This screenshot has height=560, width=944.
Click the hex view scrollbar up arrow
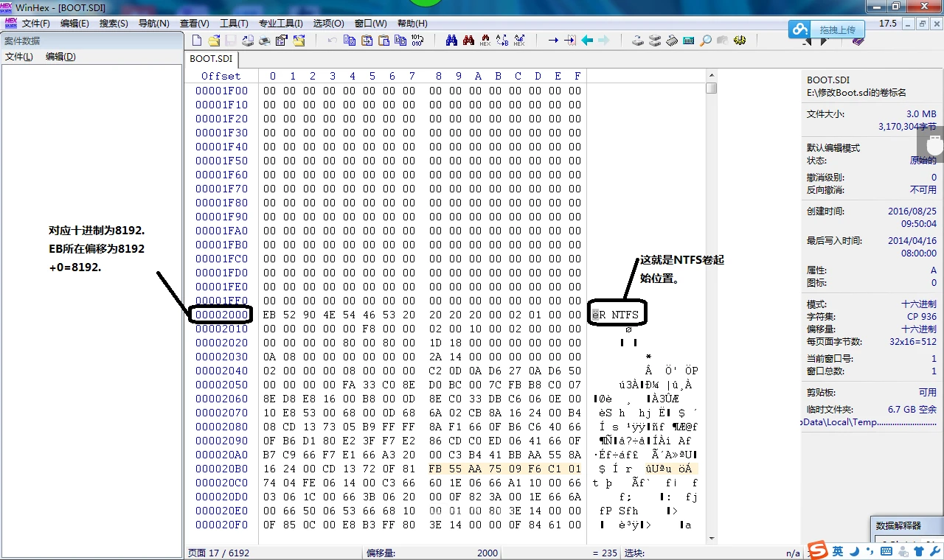(x=711, y=76)
